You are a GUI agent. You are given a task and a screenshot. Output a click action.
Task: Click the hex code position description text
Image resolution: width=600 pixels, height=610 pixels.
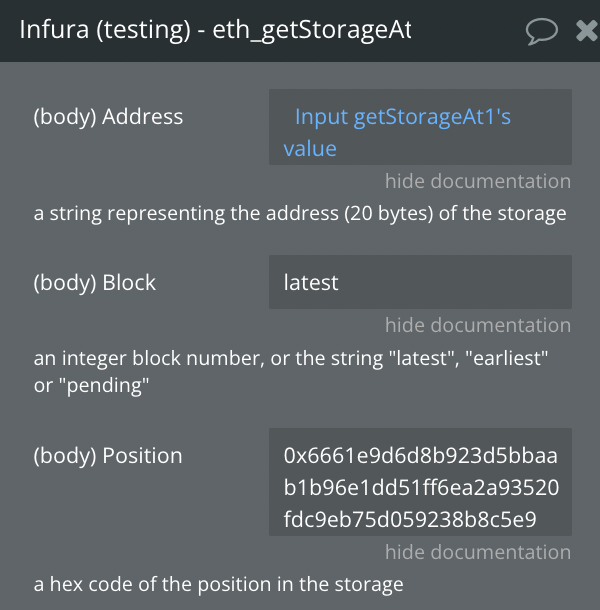click(218, 585)
